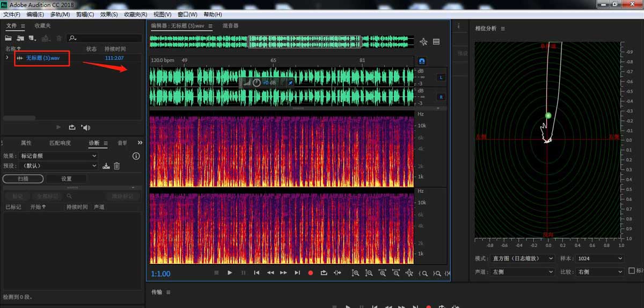644x308 pixels.
Task: Open the 效果 dropdown showing 标记音频
Action: [58, 156]
